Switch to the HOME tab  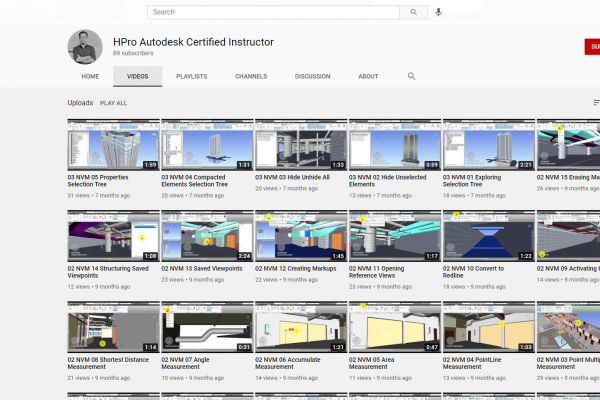[90, 76]
